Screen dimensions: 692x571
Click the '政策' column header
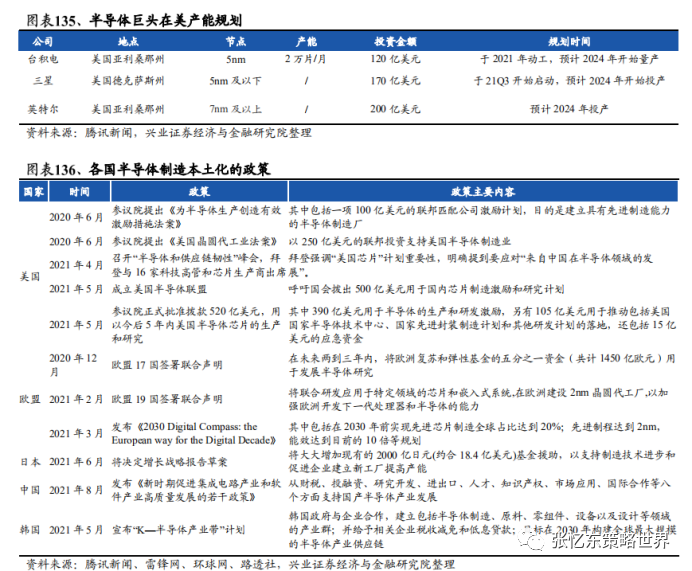(199, 192)
